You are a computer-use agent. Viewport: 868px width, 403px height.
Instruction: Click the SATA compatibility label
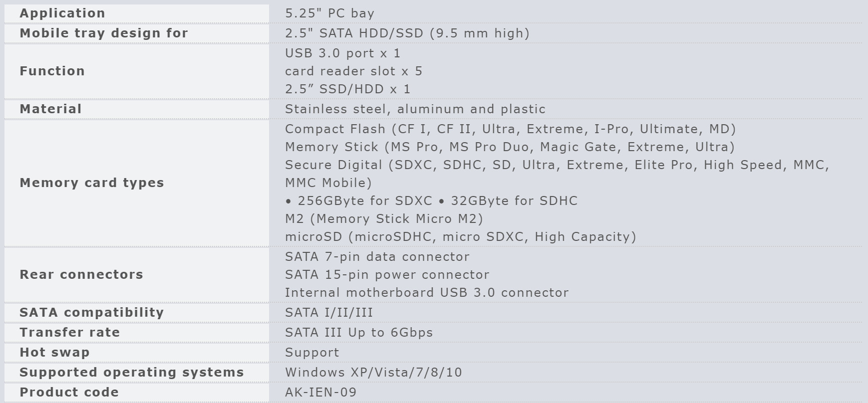coord(92,313)
